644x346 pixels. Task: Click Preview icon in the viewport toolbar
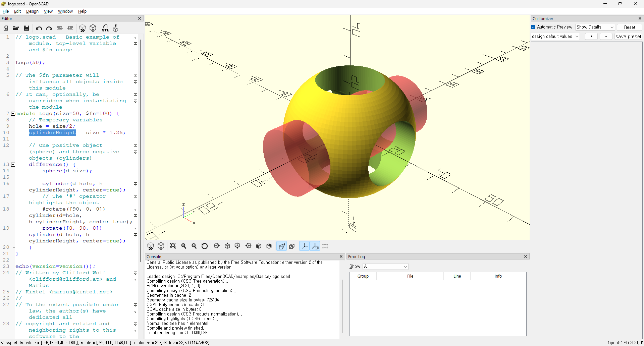pos(151,246)
